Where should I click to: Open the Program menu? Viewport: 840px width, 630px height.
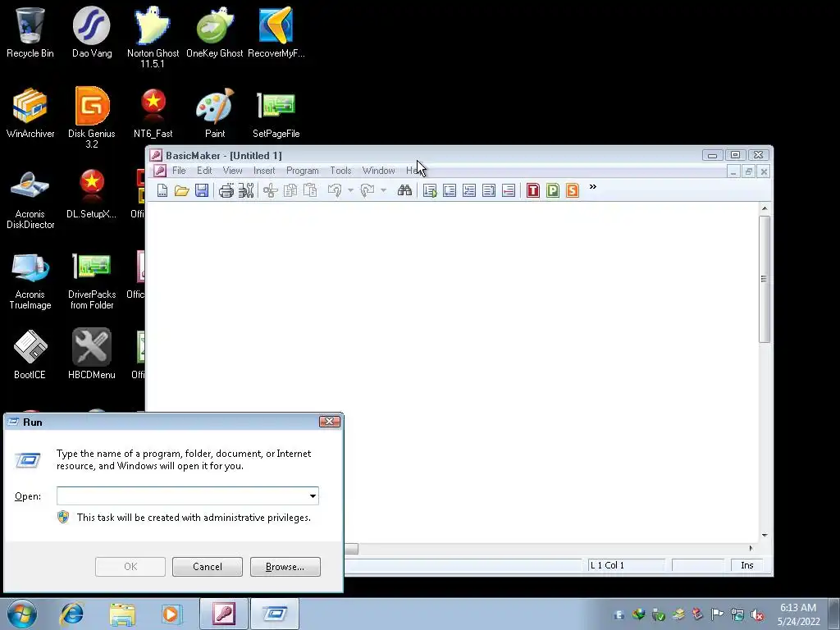[x=302, y=171]
